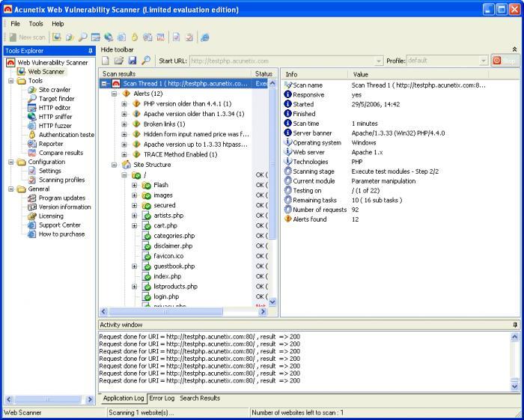This screenshot has width=524, height=420.
Task: Click the red Stop scan button
Action: click(505, 61)
